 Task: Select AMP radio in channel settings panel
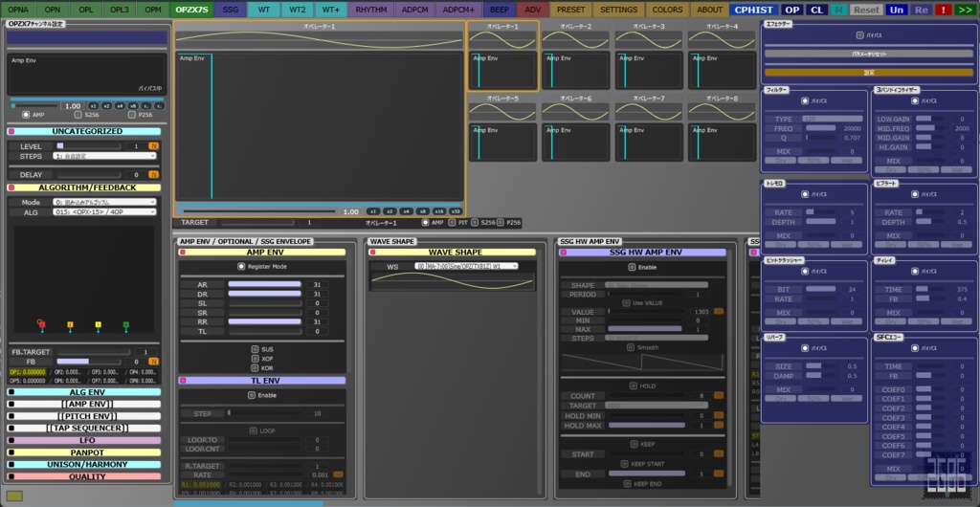tap(26, 115)
